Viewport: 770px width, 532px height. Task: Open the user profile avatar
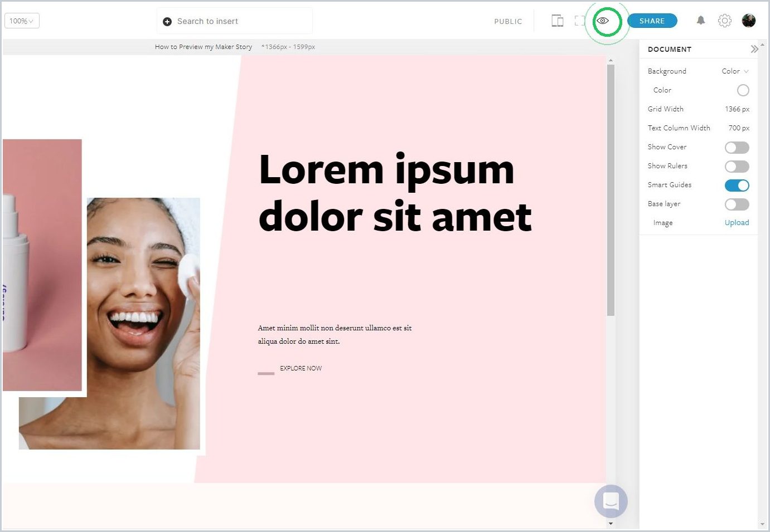tap(749, 21)
